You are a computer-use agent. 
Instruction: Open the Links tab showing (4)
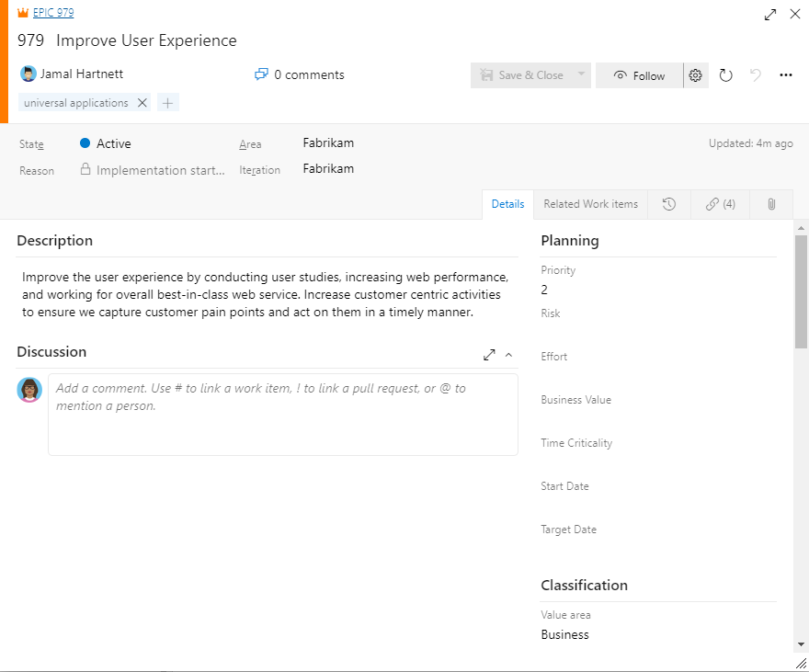coord(720,204)
